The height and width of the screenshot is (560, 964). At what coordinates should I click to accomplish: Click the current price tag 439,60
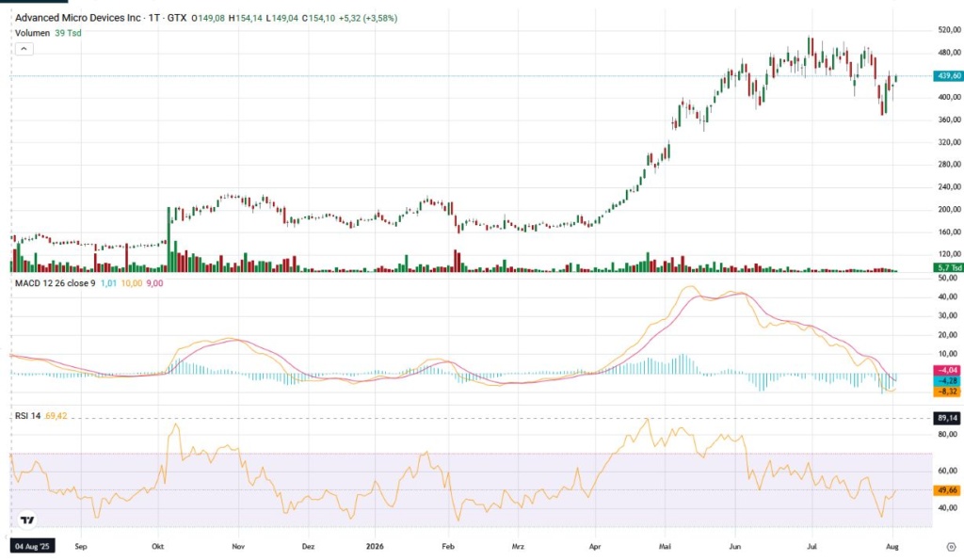[x=947, y=76]
